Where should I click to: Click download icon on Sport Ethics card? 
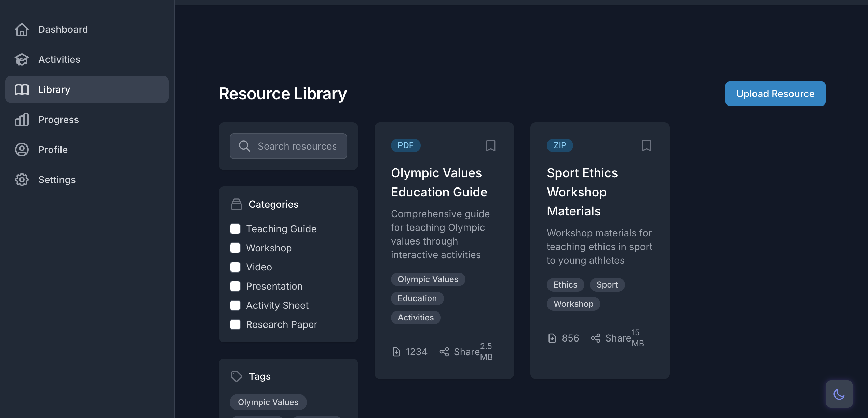pos(552,338)
